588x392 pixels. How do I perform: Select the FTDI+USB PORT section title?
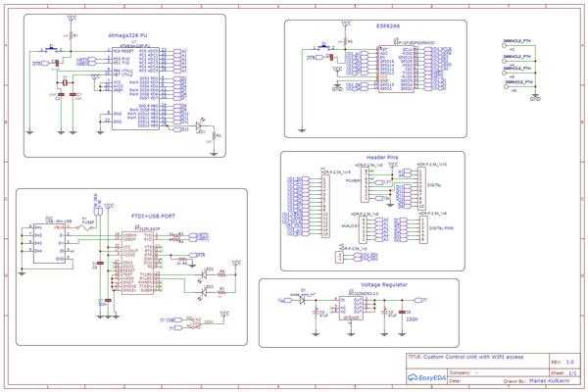[x=153, y=216]
